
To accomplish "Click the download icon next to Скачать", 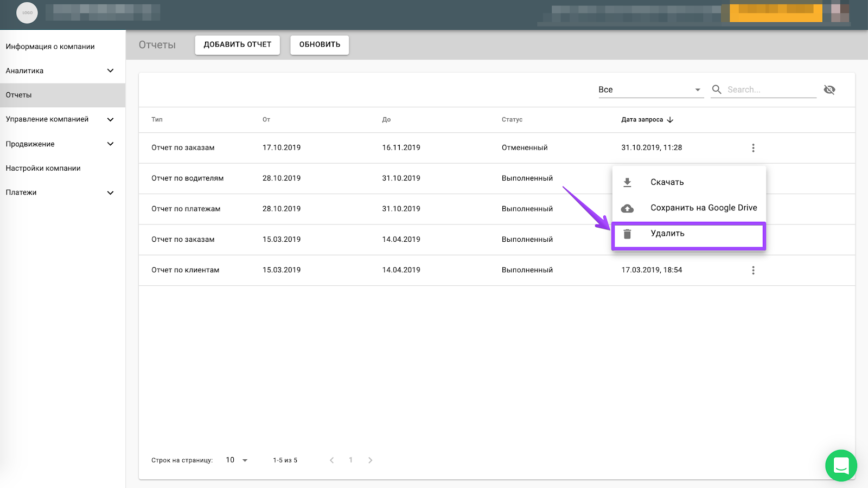I will (x=627, y=183).
